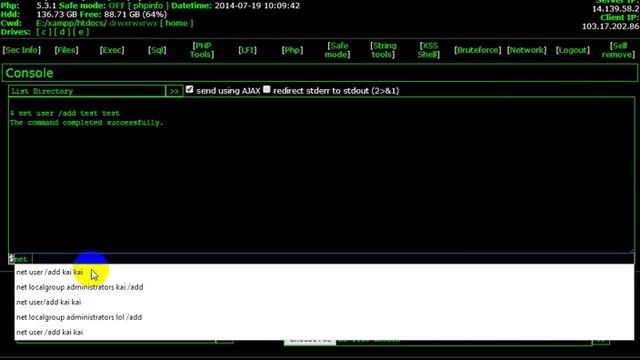Open the Safe mode section

pyautogui.click(x=338, y=50)
